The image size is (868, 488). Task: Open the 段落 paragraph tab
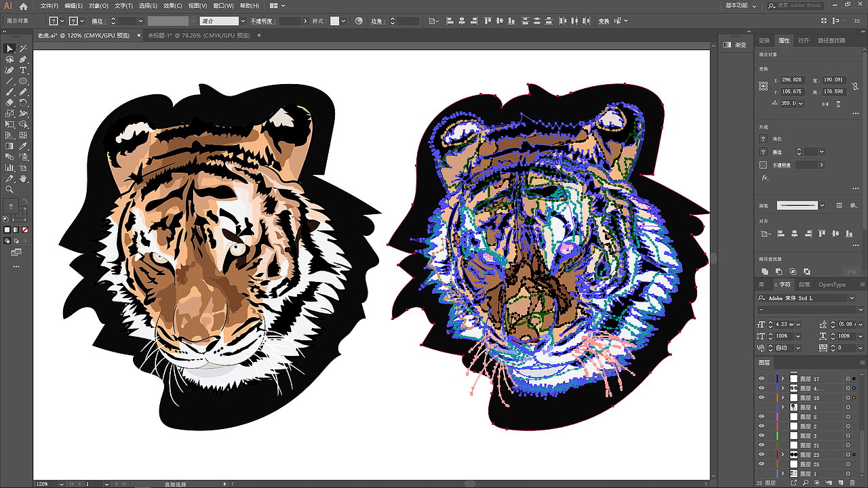point(804,285)
